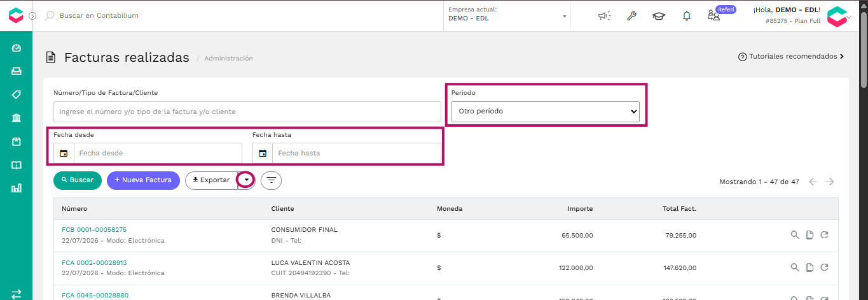
Task: Duplicate invoice FCB 0001-00058275 copy icon
Action: coord(809,235)
